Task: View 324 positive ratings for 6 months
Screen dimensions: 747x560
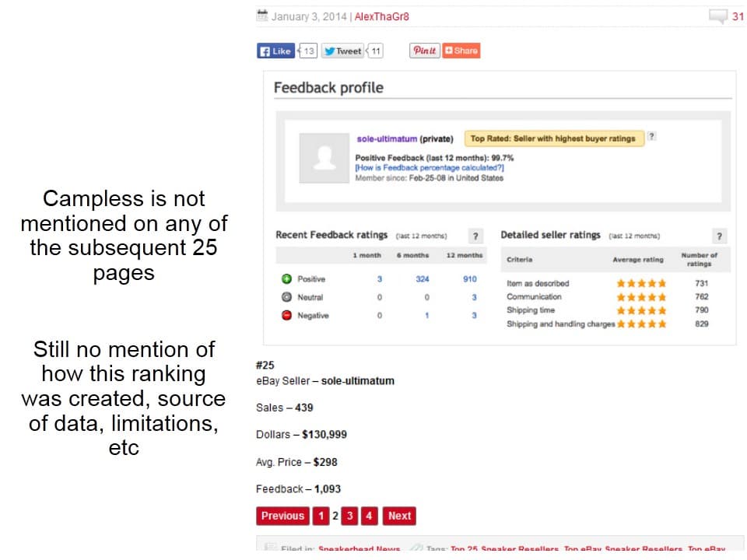Action: click(423, 279)
